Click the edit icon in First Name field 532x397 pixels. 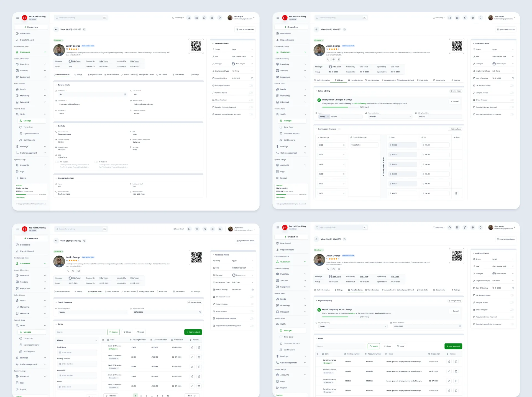click(x=125, y=94)
